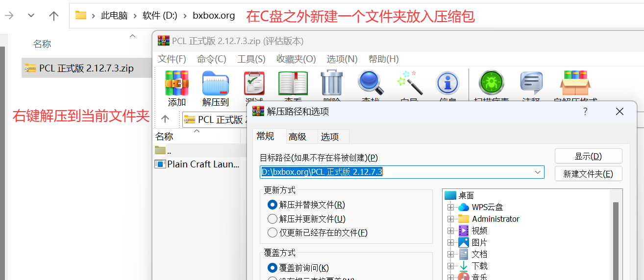This screenshot has height=280, width=644.
Task: Select 覆盖前询问 radio button
Action: [272, 268]
